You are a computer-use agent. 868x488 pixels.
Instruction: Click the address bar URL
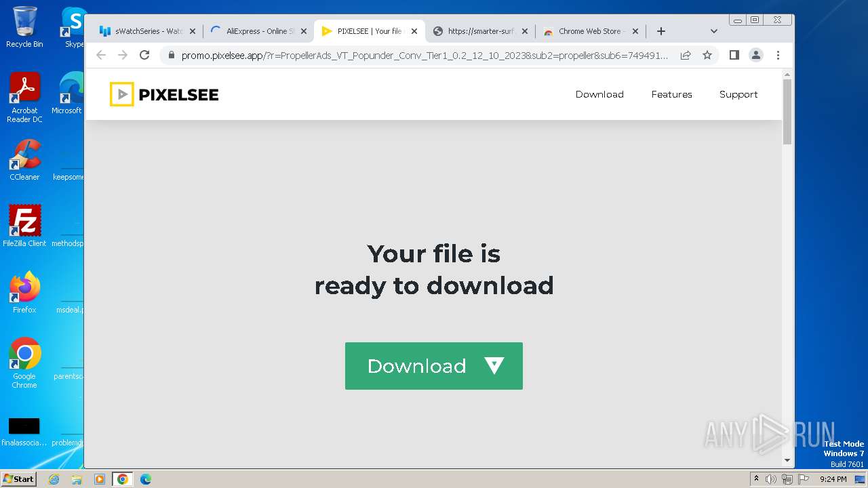click(425, 56)
